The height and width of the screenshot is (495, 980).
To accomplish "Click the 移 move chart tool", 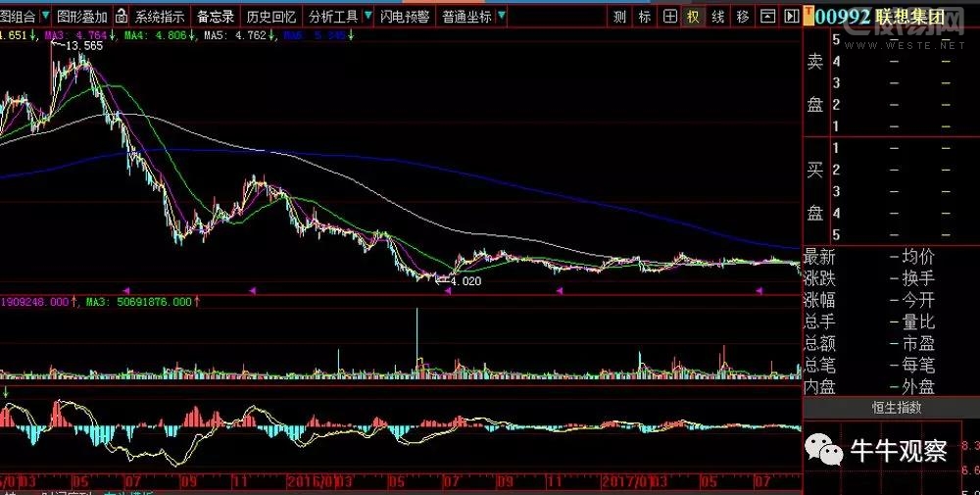I will pyautogui.click(x=743, y=17).
